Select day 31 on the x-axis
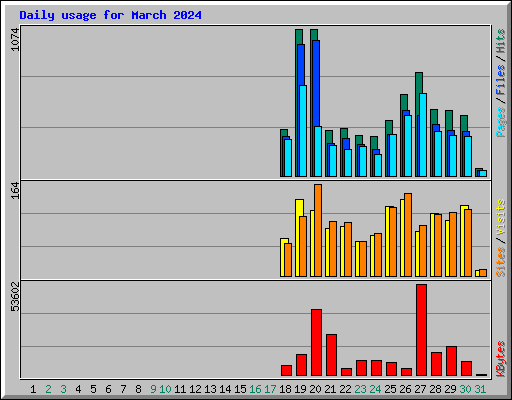Viewport: 512px width, 400px height. [480, 389]
